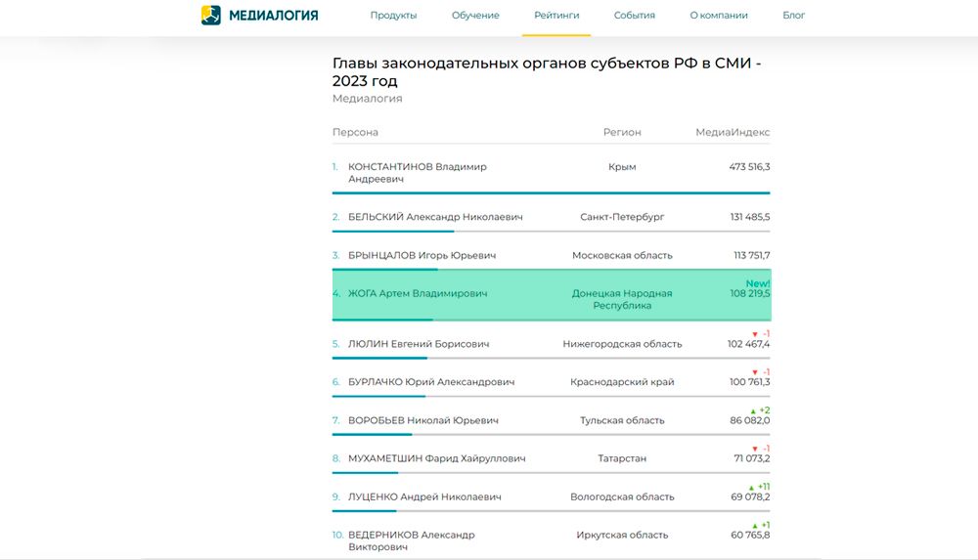Open ВЕДЕРНИКОВ Александр Викторович entry
Viewport: 978px width, 560px height.
tap(412, 540)
